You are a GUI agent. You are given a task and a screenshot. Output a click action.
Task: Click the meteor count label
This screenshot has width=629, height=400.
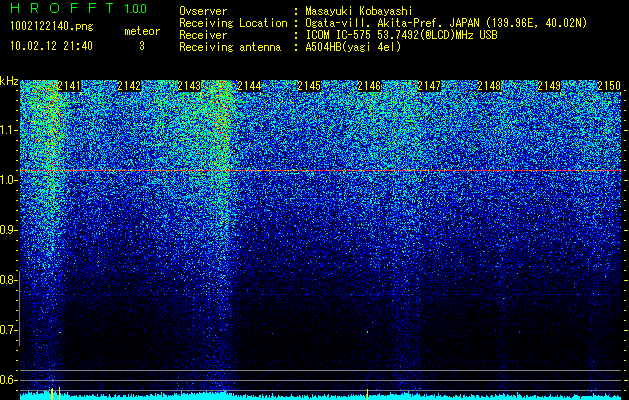pos(142,31)
